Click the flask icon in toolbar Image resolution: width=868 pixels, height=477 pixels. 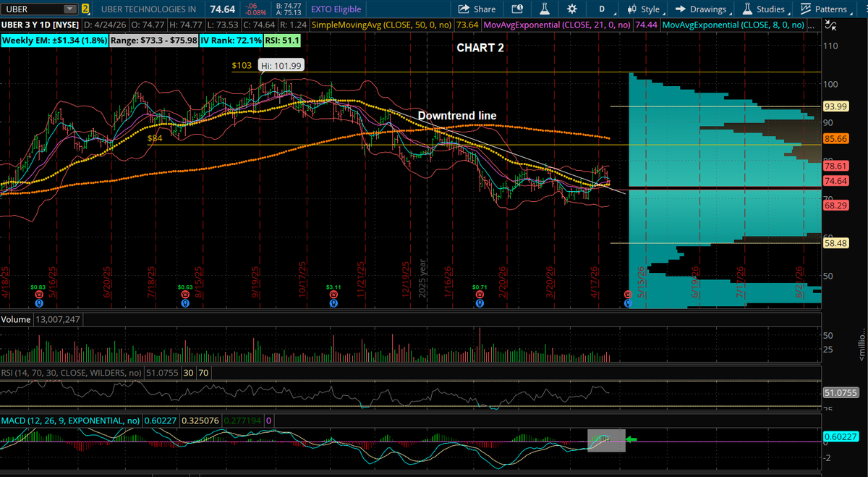tap(544, 9)
